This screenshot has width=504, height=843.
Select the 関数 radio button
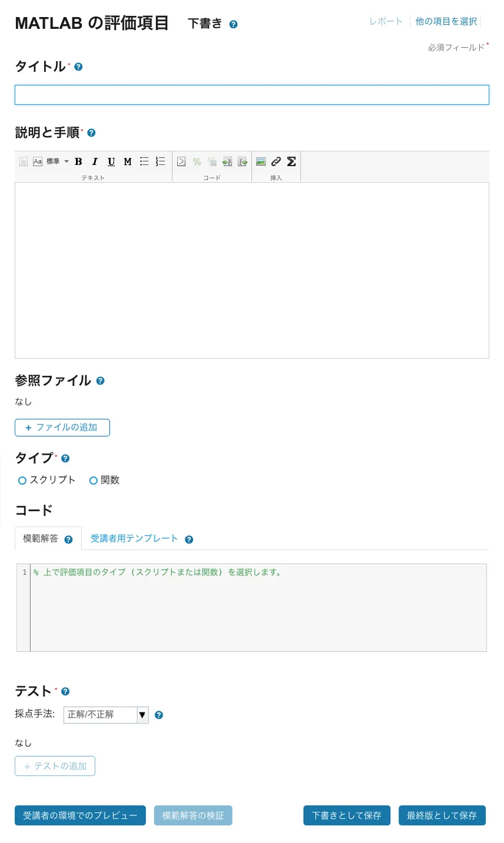pos(93,481)
